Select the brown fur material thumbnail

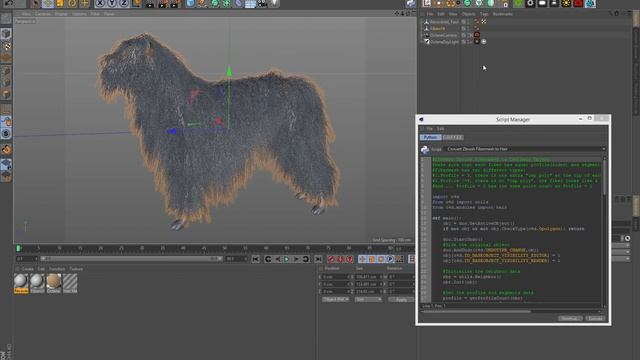pyautogui.click(x=53, y=282)
